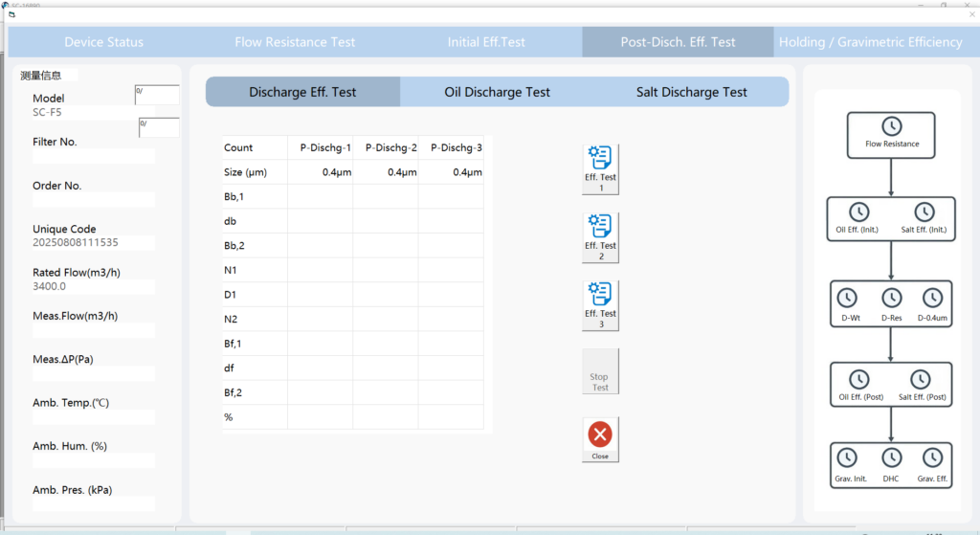This screenshot has width=980, height=535.
Task: Choose the DHC clock icon
Action: coord(891,458)
